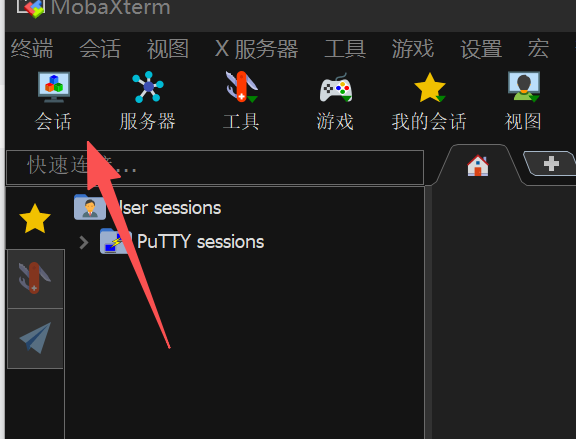Open the 工具 Swiss-knife toolbar icon
576x439 pixels.
pyautogui.click(x=241, y=101)
